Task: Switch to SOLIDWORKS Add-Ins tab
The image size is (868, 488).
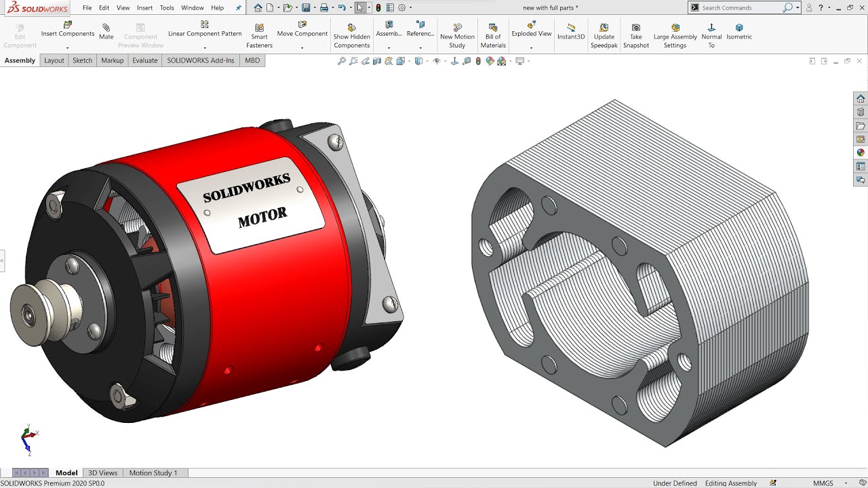Action: (201, 60)
